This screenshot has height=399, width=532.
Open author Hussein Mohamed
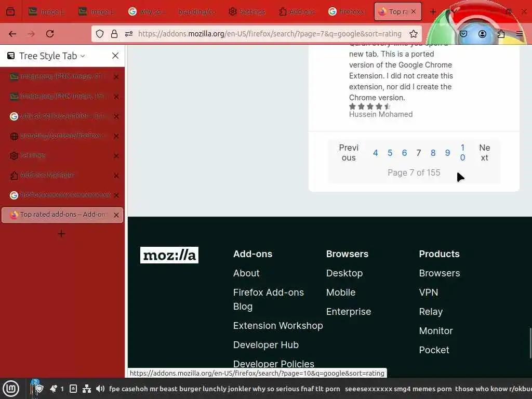point(381,114)
